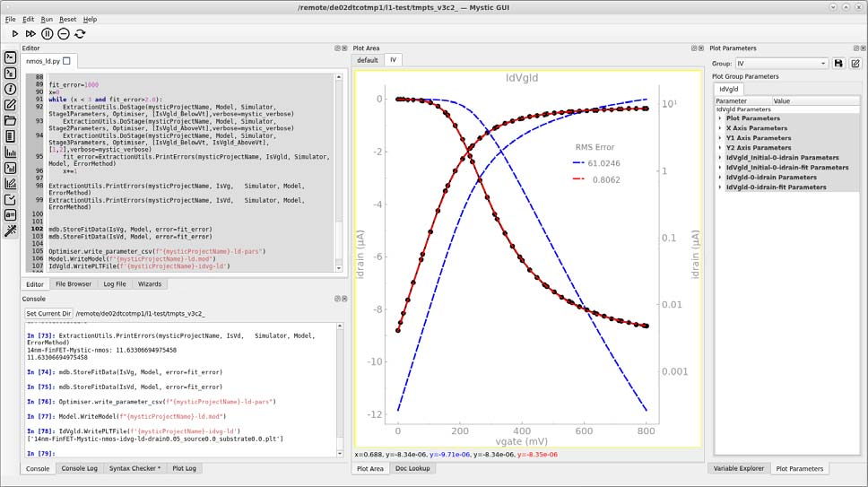Image resolution: width=868 pixels, height=487 pixels.
Task: Click the info icon in left sidebar
Action: pyautogui.click(x=11, y=89)
